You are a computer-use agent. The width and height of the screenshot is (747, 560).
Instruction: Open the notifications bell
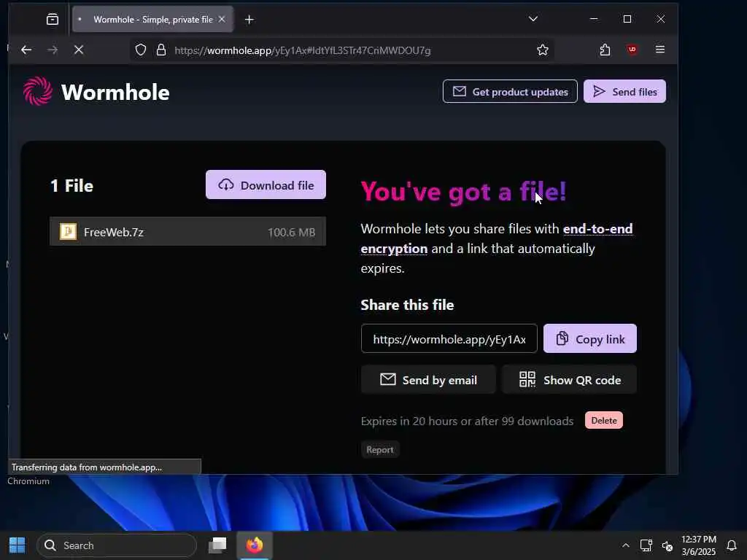click(x=731, y=545)
